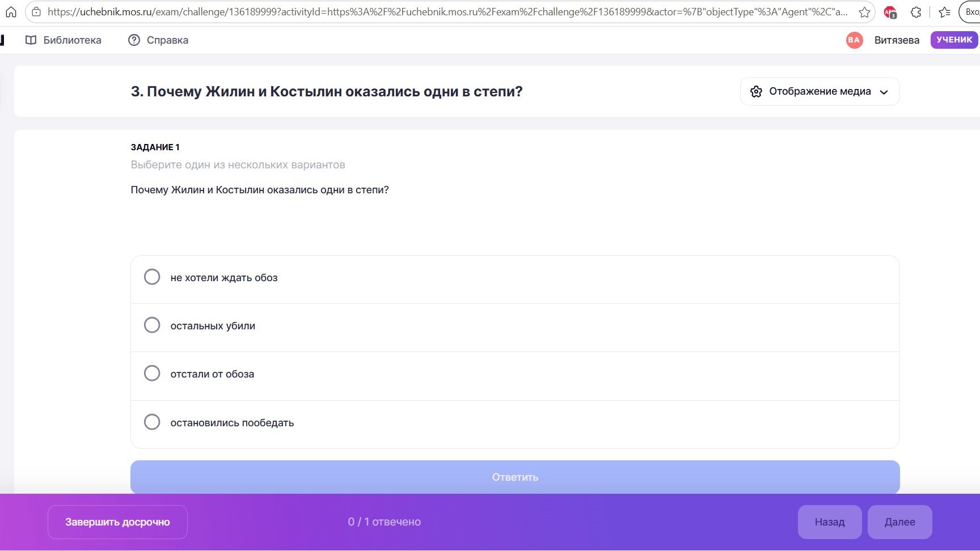Go to next question with Далее
This screenshot has width=980, height=551.
coord(899,522)
